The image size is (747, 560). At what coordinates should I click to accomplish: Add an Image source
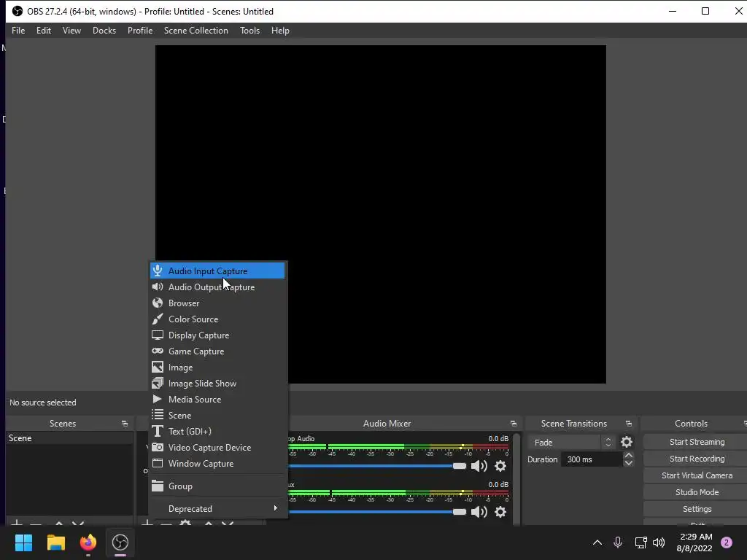pyautogui.click(x=217, y=367)
